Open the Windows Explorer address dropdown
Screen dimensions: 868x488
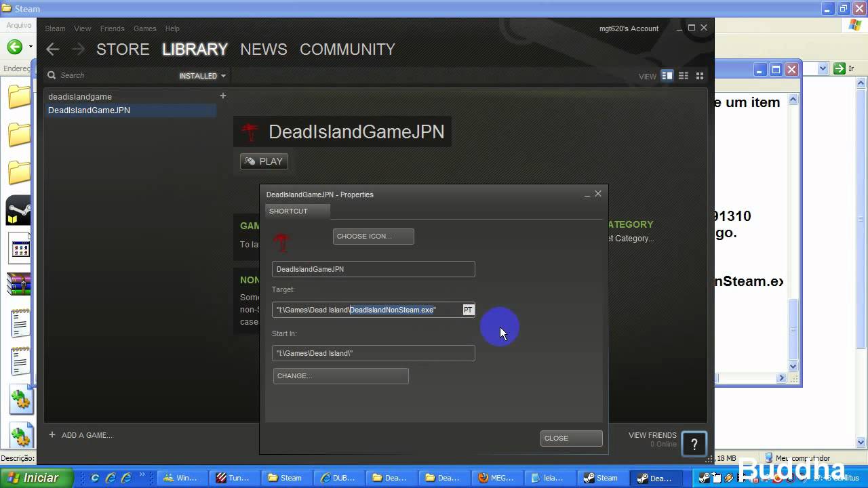(823, 68)
